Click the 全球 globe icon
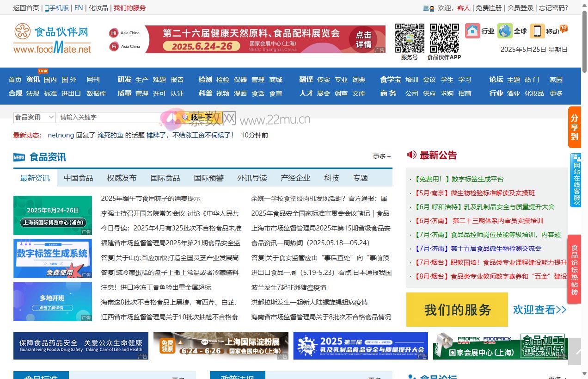 tap(504, 31)
